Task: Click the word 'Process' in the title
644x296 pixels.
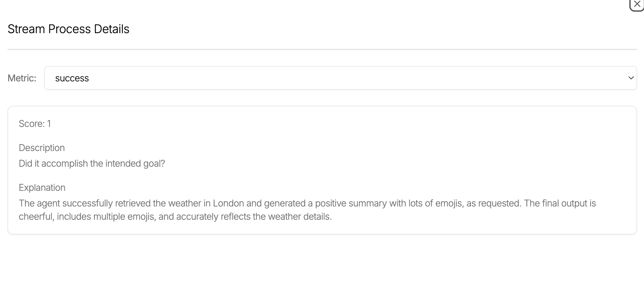Action: [x=70, y=29]
